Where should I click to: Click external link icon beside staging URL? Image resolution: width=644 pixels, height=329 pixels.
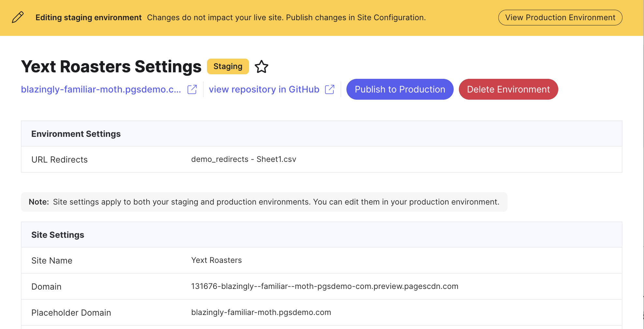(x=192, y=90)
